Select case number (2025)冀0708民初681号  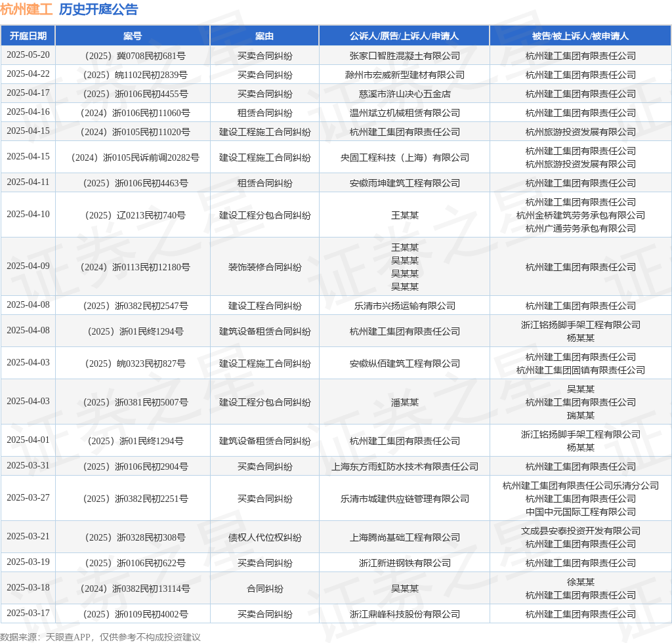133,56
